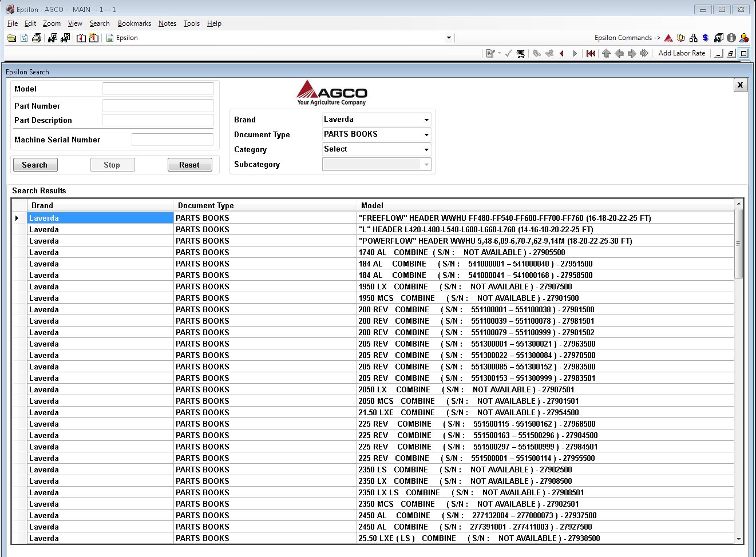Image resolution: width=756 pixels, height=557 pixels.
Task: Click the Search button
Action: point(35,165)
